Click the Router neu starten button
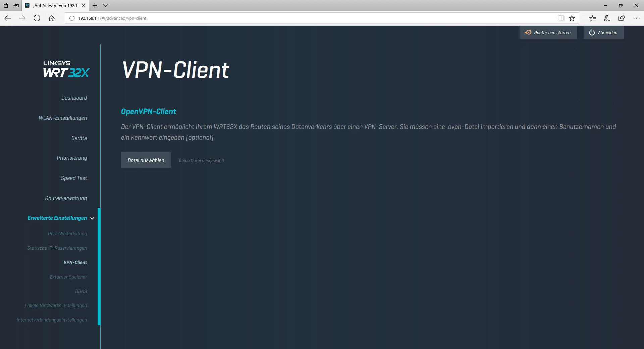This screenshot has height=349, width=644. pos(548,33)
